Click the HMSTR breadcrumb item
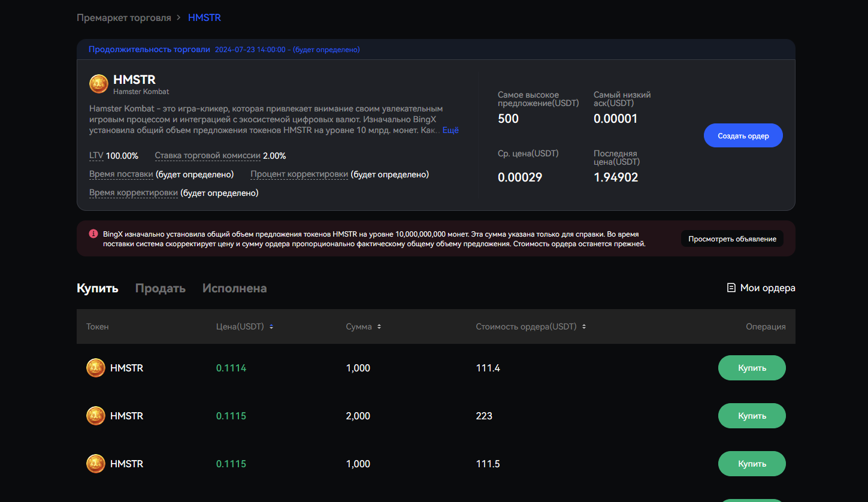The height and width of the screenshot is (502, 868). [x=204, y=17]
